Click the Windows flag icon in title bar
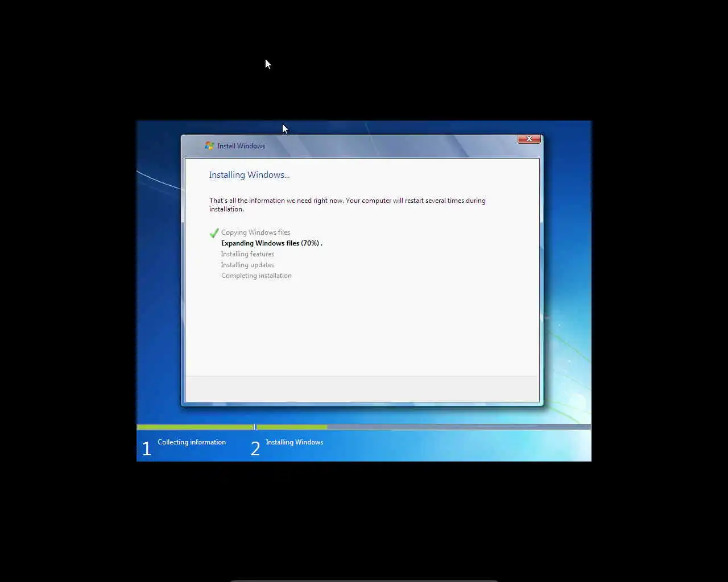The image size is (728, 582). tap(209, 146)
